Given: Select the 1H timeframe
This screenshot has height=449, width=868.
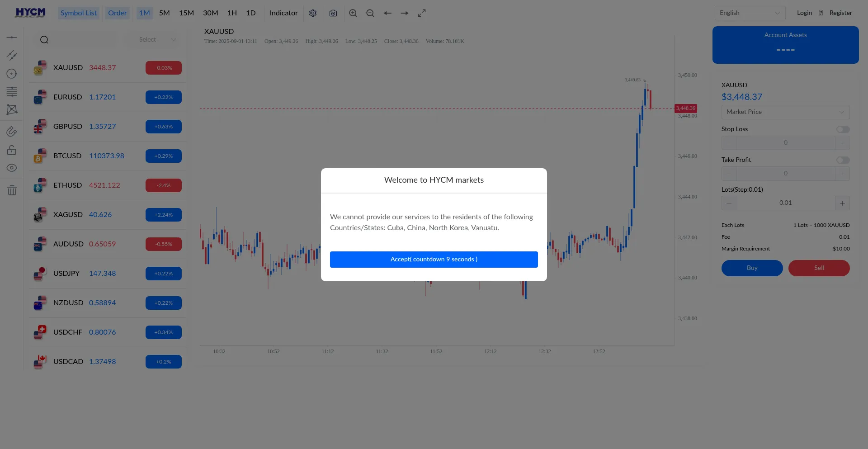Looking at the screenshot, I should click(232, 13).
